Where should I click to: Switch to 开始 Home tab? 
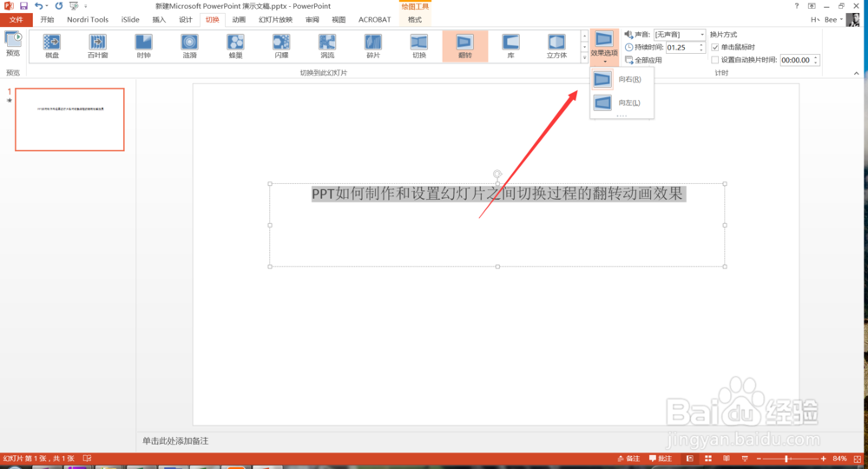pos(47,19)
